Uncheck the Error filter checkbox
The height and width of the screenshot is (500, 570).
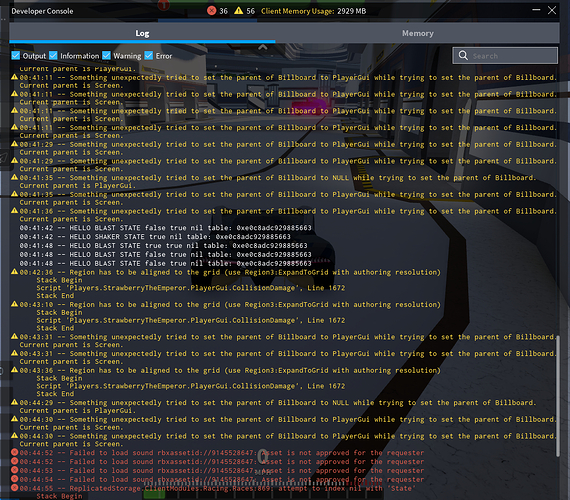(x=149, y=55)
